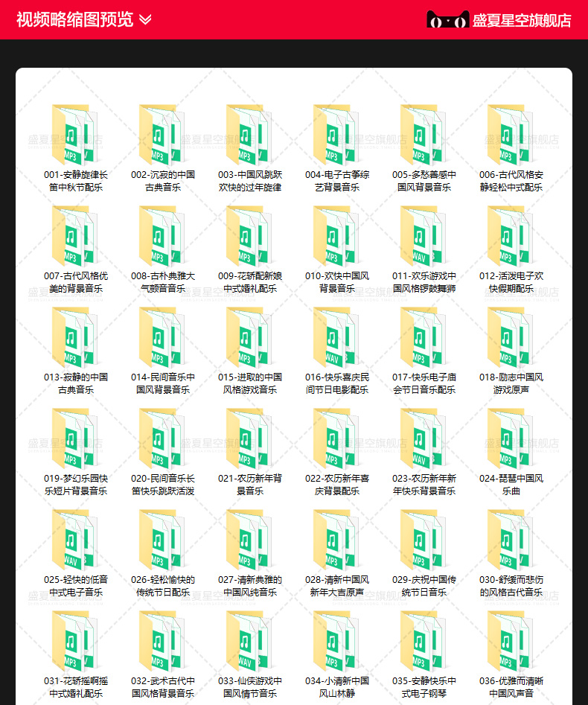Click label text 012-活泼电子欢快假期配乐
Image resolution: width=588 pixels, height=705 pixels.
(x=511, y=282)
